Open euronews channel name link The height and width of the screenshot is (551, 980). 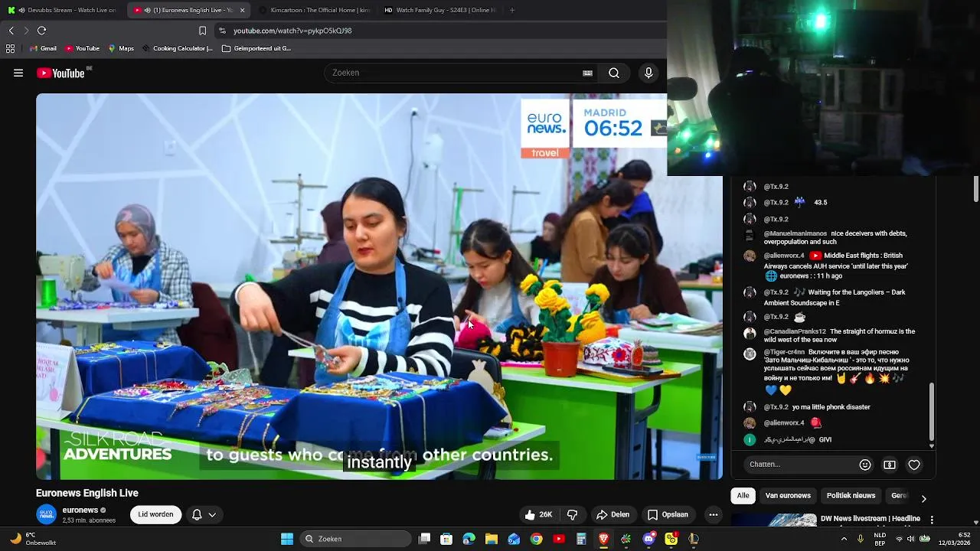click(x=80, y=510)
